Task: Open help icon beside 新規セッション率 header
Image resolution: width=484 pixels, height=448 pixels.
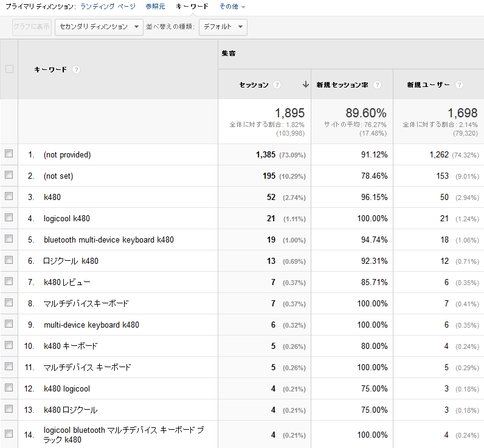Action: tap(377, 85)
